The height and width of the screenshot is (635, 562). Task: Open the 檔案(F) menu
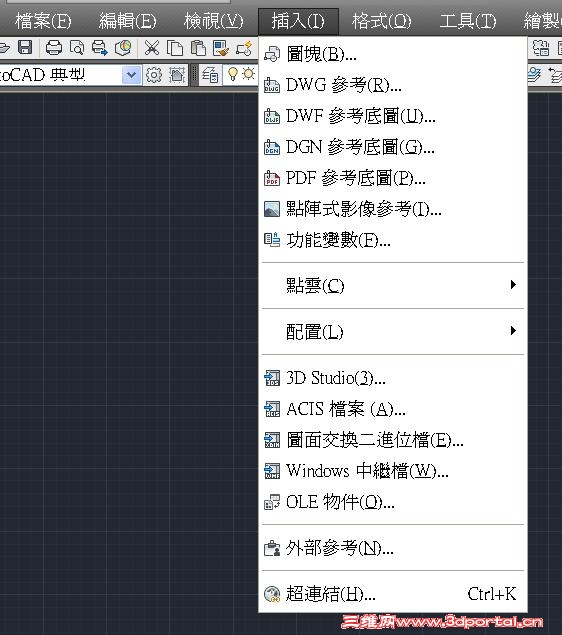point(43,21)
